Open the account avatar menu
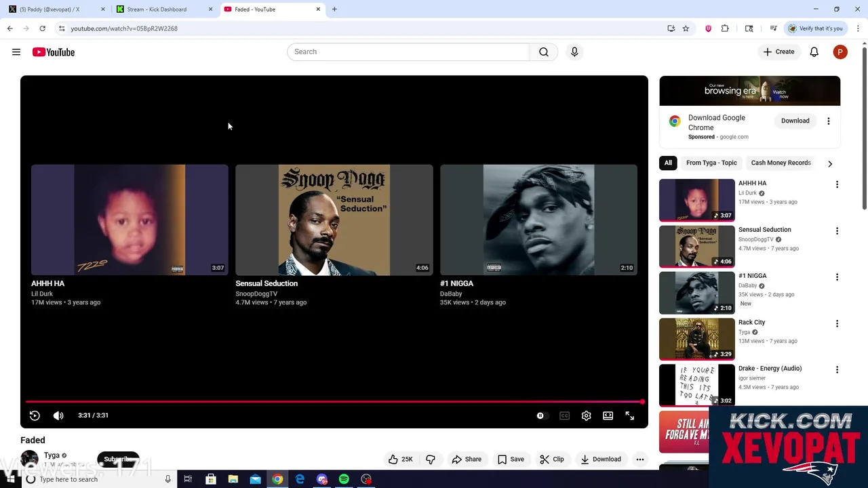The width and height of the screenshot is (868, 488). coord(840,52)
